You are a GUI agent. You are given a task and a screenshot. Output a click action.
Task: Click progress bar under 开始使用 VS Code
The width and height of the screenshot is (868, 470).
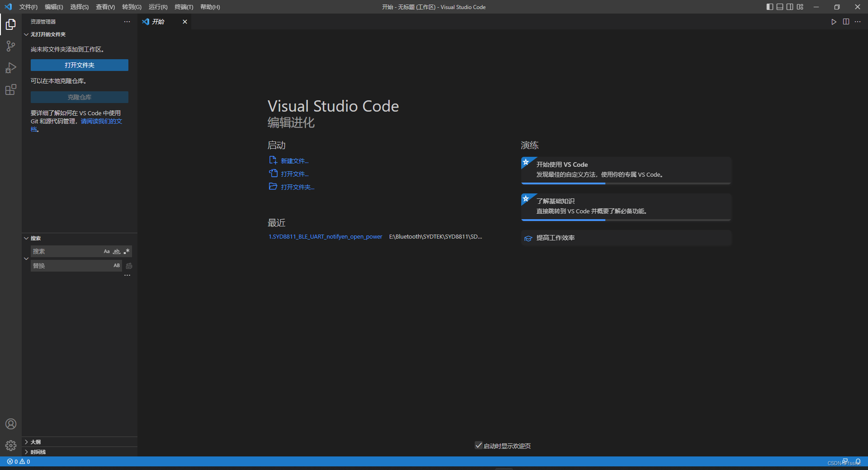[x=626, y=183]
